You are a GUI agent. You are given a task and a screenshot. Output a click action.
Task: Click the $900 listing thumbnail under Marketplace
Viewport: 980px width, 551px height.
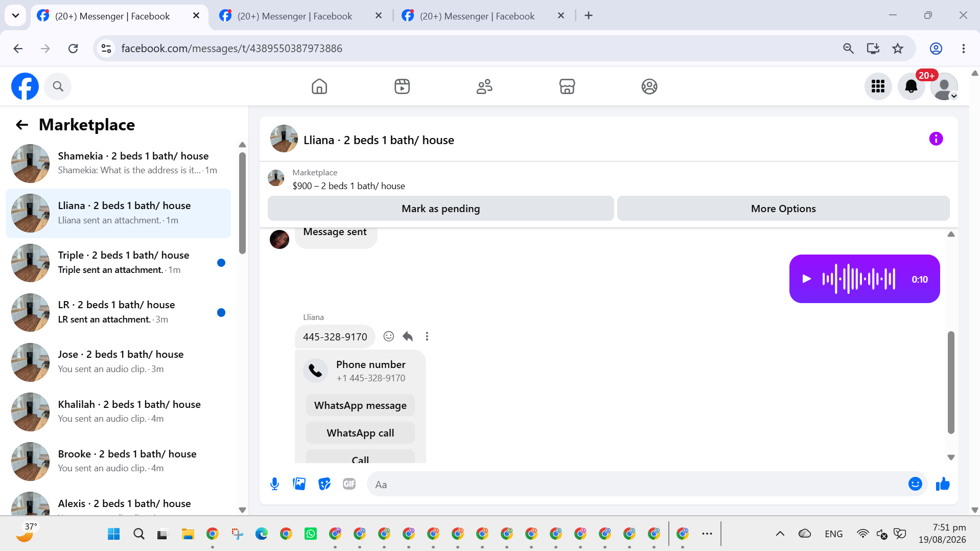276,178
